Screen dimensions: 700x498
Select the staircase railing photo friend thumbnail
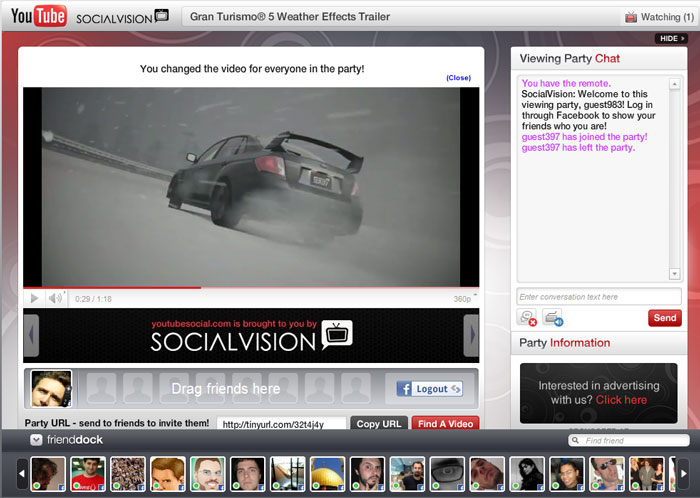(288, 474)
